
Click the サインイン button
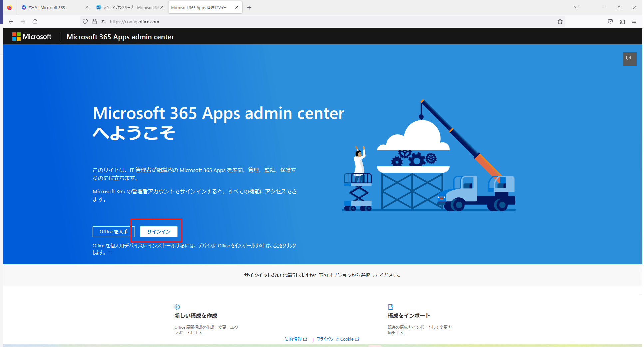(159, 232)
